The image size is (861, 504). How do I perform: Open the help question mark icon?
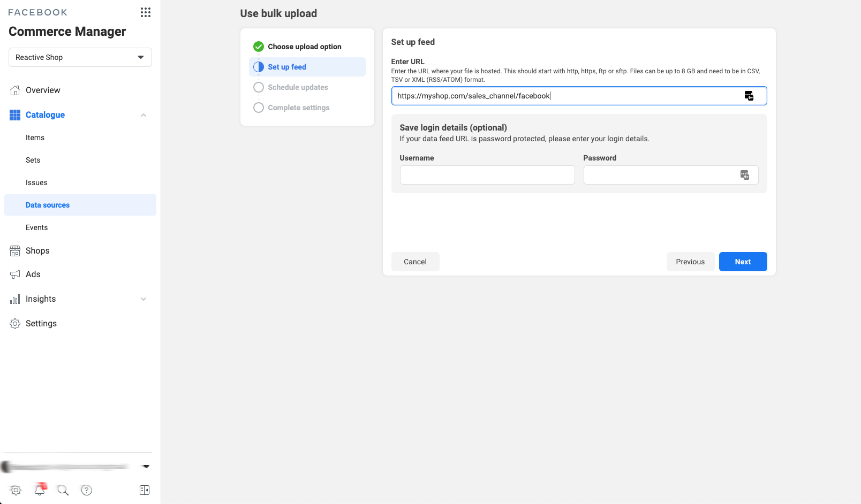(x=87, y=490)
